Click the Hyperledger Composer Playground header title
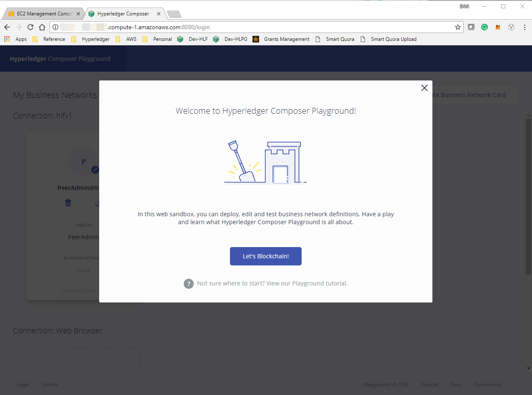This screenshot has width=532, height=395. point(60,59)
